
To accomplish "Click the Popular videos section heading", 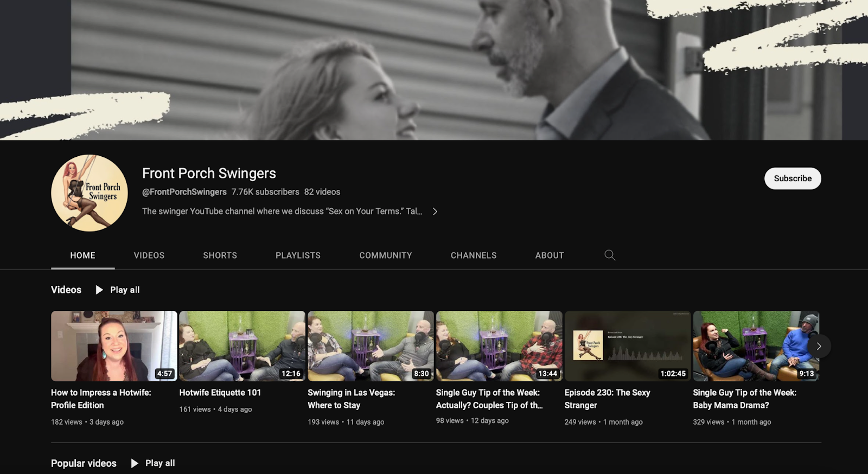I will coord(84,463).
